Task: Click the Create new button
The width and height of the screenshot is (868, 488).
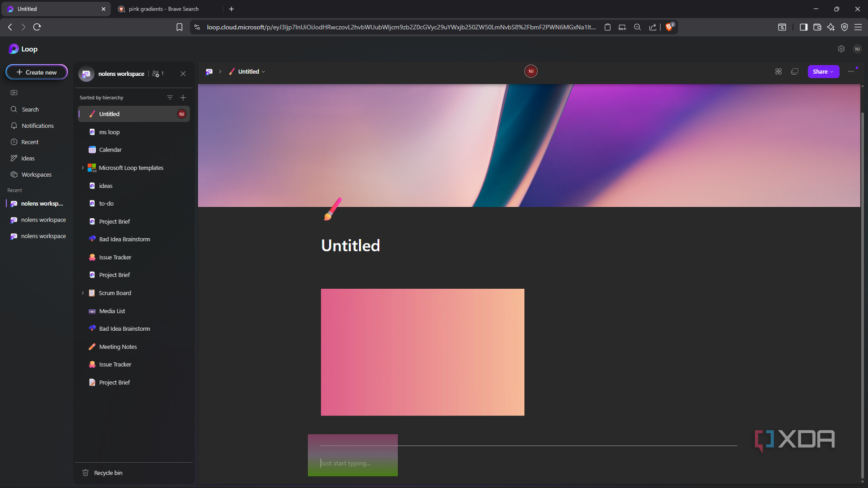Action: (x=36, y=72)
